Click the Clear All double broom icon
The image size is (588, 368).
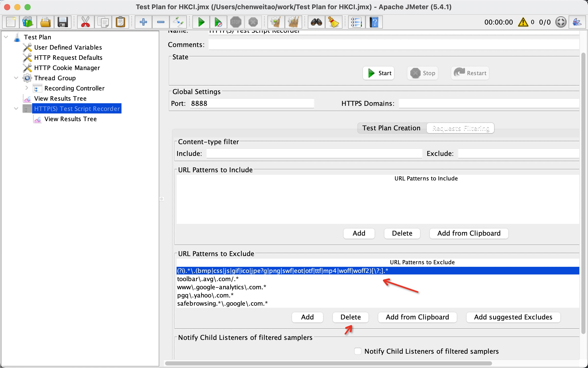click(293, 22)
